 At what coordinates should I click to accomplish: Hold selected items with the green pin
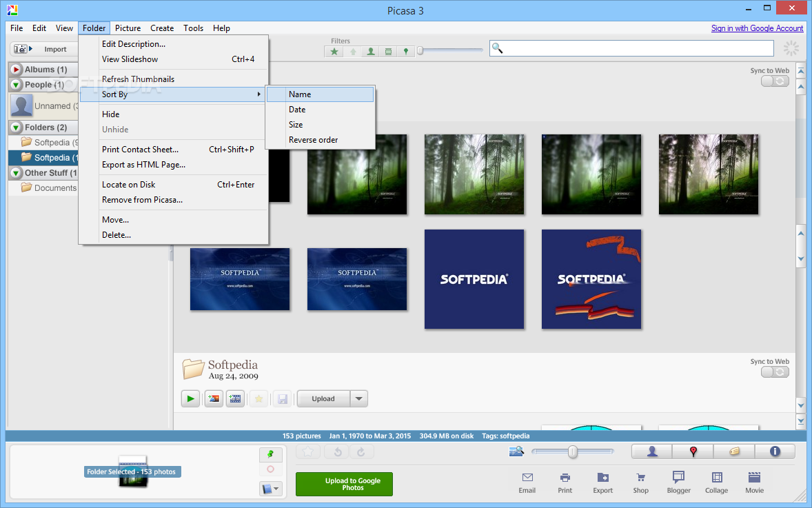pos(270,454)
